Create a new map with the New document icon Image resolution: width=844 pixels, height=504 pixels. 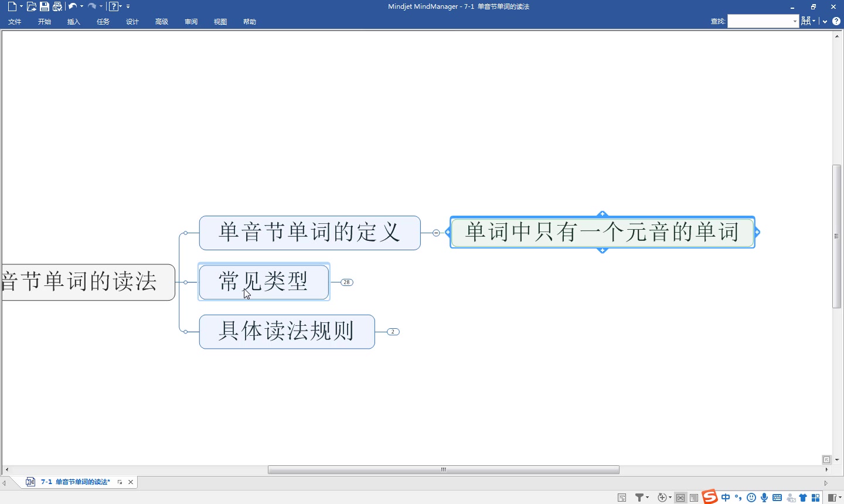coord(12,6)
